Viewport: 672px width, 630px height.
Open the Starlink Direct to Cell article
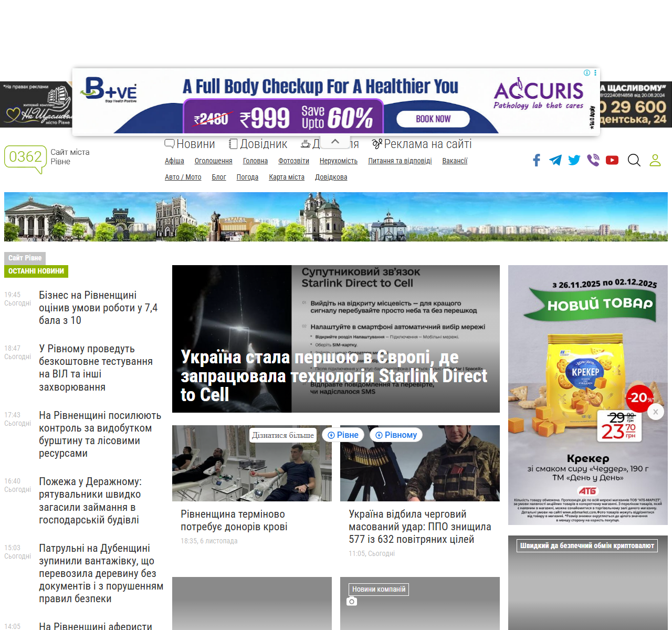(335, 375)
